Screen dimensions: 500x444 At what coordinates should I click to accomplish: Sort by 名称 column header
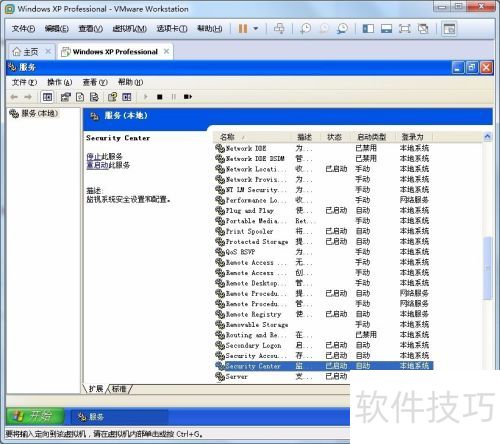tap(253, 137)
